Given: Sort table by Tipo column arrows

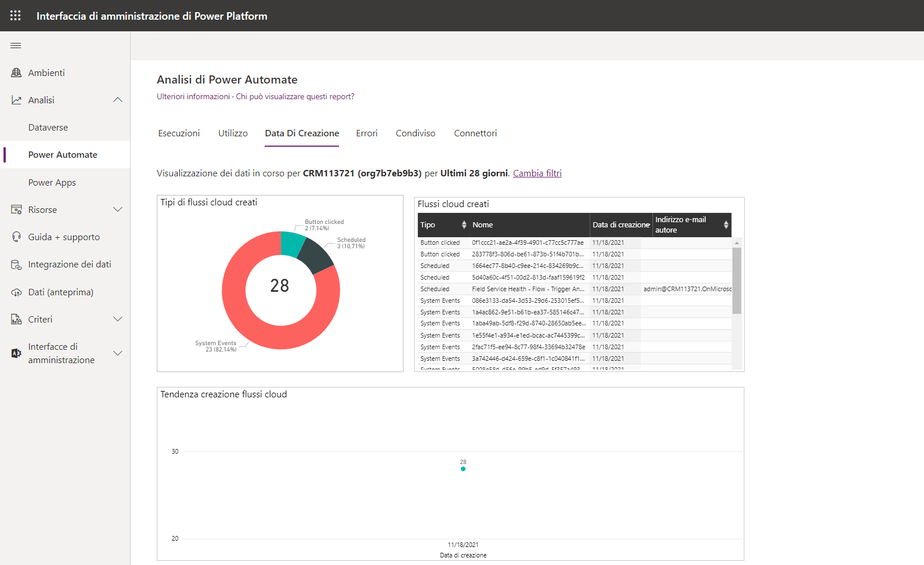Looking at the screenshot, I should [x=464, y=224].
